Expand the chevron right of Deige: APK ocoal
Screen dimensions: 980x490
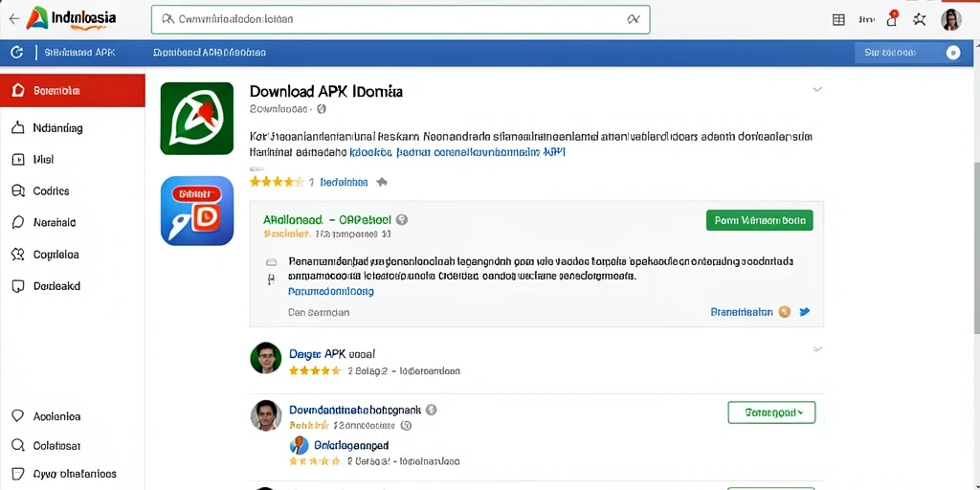click(817, 348)
